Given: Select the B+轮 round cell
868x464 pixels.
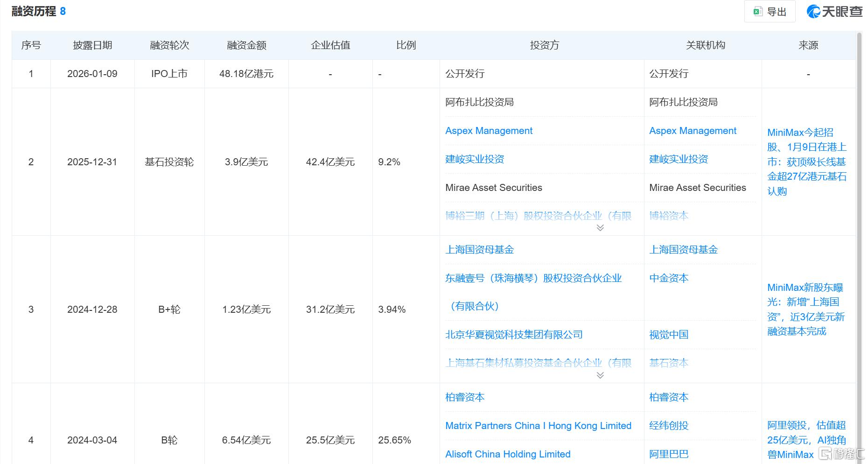Looking at the screenshot, I should click(169, 309).
